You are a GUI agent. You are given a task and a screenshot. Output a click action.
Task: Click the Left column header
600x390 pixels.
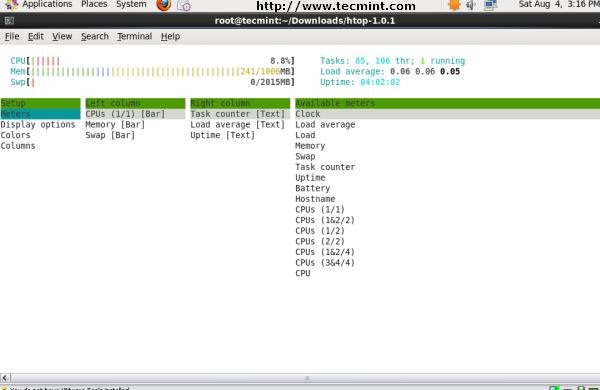[x=135, y=103]
